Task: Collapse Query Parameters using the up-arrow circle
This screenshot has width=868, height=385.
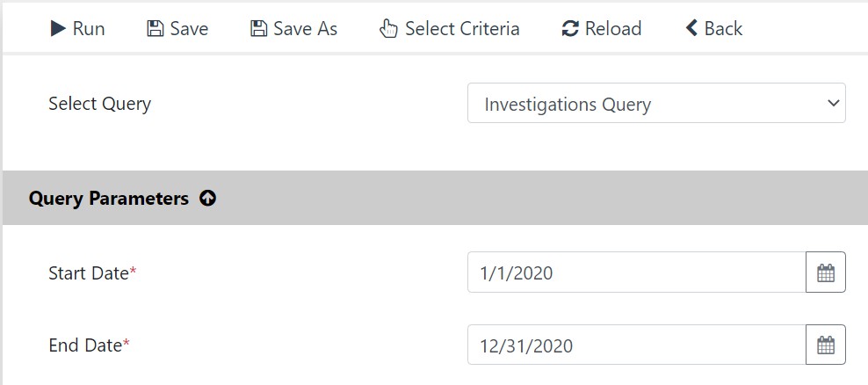Action: [207, 198]
